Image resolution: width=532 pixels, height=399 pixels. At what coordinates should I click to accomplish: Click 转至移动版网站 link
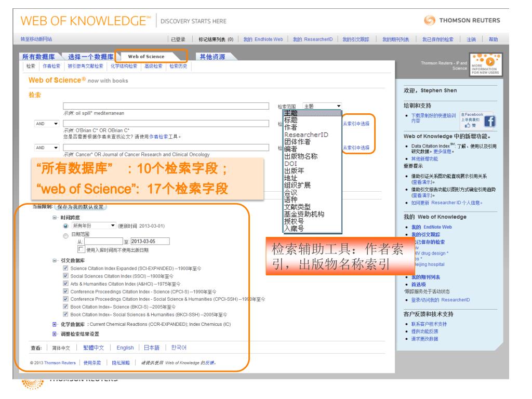pyautogui.click(x=36, y=39)
